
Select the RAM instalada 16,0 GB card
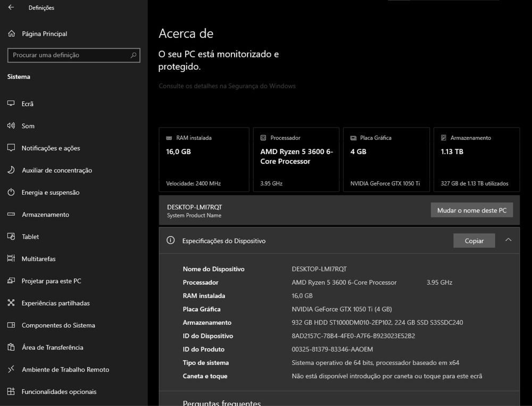204,159
